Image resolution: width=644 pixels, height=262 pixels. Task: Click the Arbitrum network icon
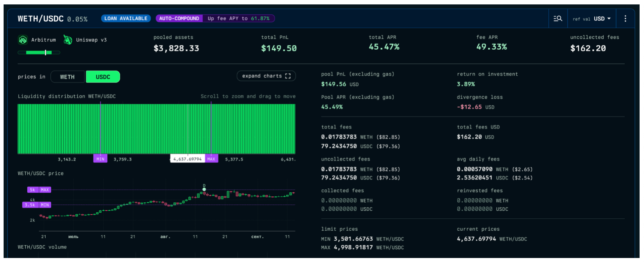[x=23, y=40]
